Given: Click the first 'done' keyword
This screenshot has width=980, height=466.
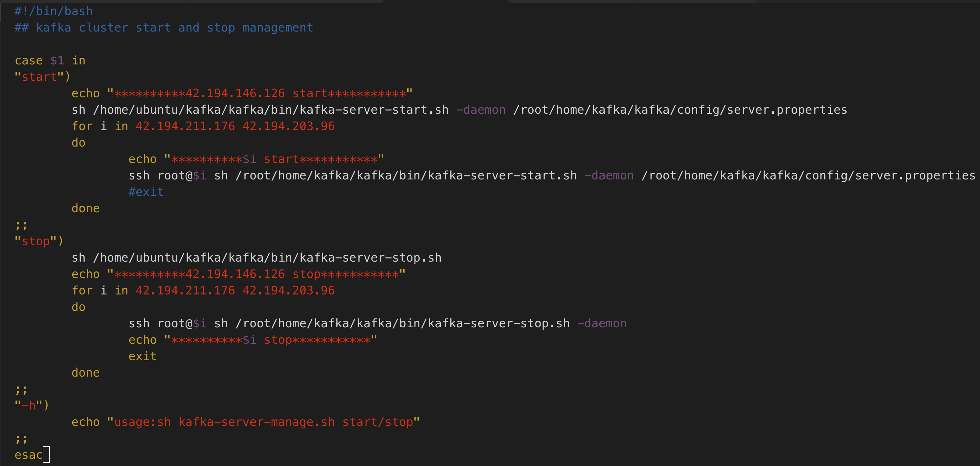Looking at the screenshot, I should pyautogui.click(x=86, y=208).
